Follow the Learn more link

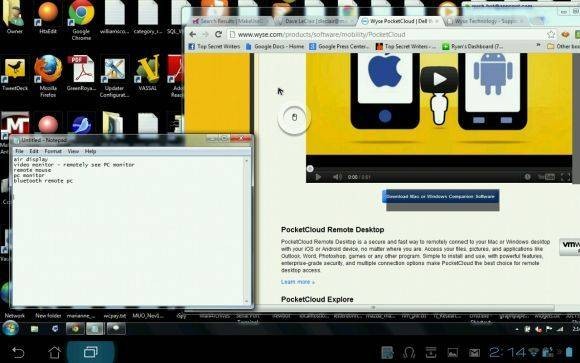[x=297, y=282]
